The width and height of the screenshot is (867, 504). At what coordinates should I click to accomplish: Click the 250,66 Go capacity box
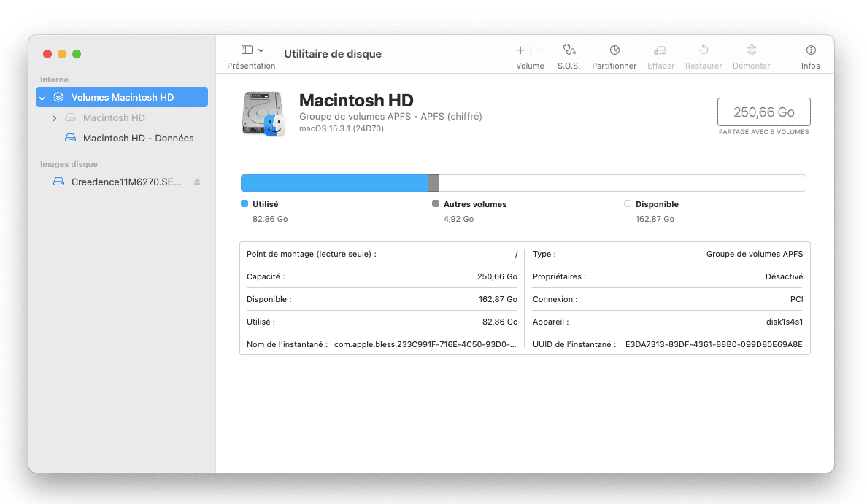[764, 112]
